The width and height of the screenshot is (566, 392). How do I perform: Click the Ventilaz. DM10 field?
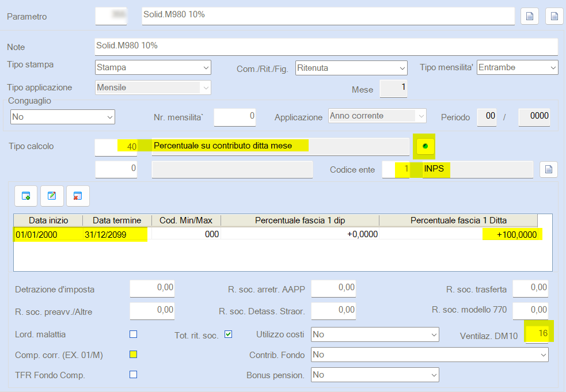pyautogui.click(x=537, y=334)
